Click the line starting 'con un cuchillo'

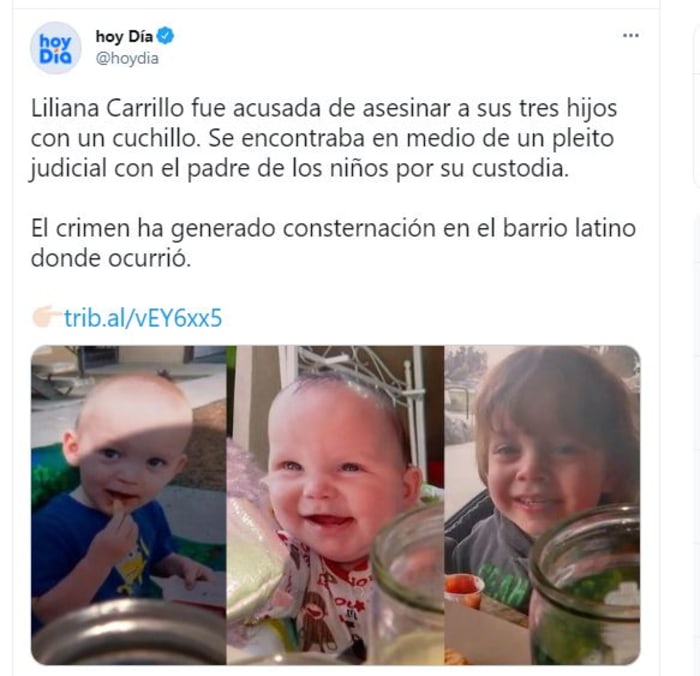pos(322,138)
